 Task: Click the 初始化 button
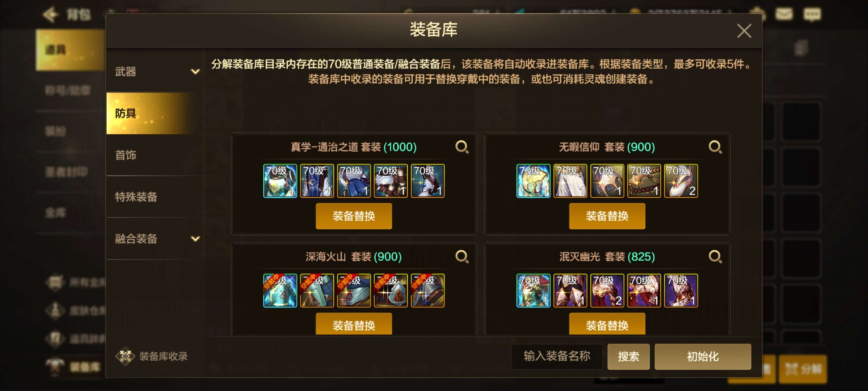[703, 357]
